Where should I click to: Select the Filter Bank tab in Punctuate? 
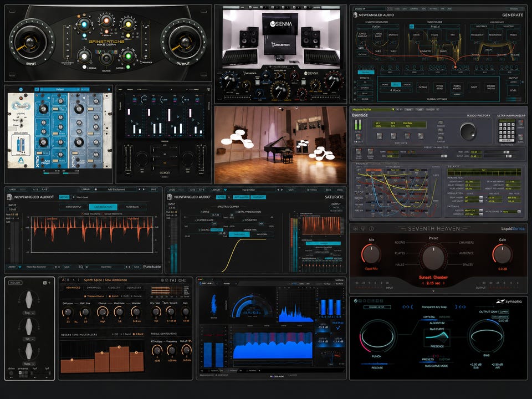pyautogui.click(x=132, y=207)
